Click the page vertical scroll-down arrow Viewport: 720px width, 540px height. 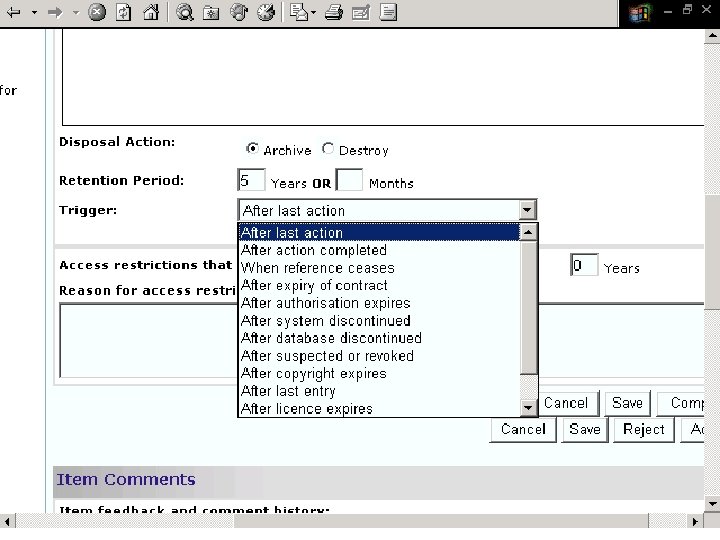point(712,504)
